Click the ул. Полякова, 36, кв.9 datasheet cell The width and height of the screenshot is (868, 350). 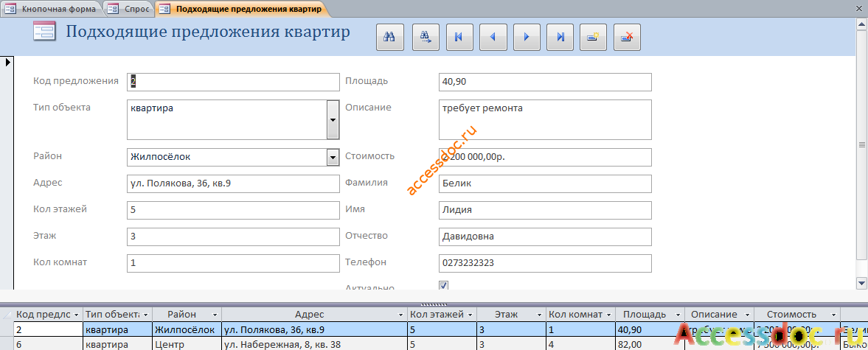point(314,330)
